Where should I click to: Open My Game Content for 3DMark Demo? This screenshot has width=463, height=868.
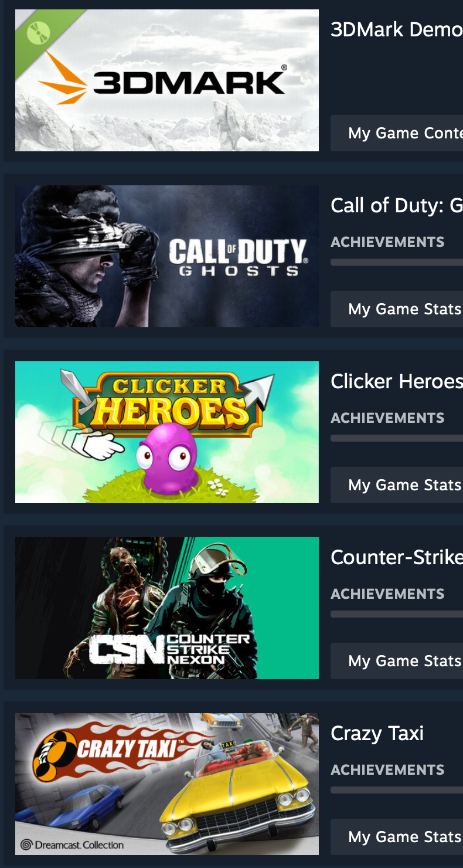tap(397, 133)
